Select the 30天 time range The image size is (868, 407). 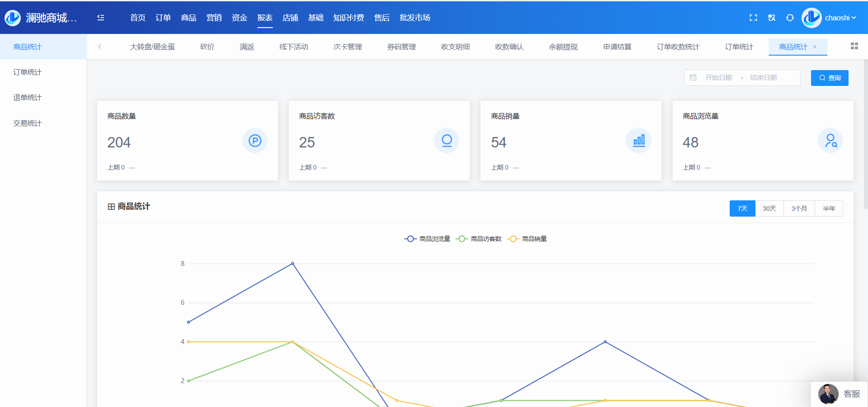click(769, 208)
